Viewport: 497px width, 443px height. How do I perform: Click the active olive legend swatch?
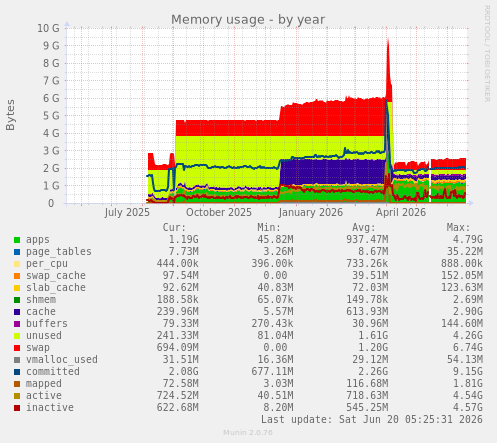(x=17, y=396)
